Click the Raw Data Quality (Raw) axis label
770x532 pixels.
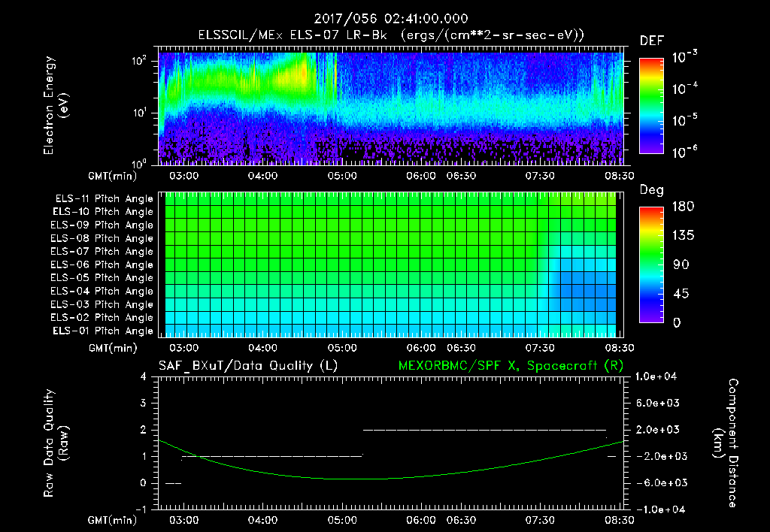click(56, 443)
